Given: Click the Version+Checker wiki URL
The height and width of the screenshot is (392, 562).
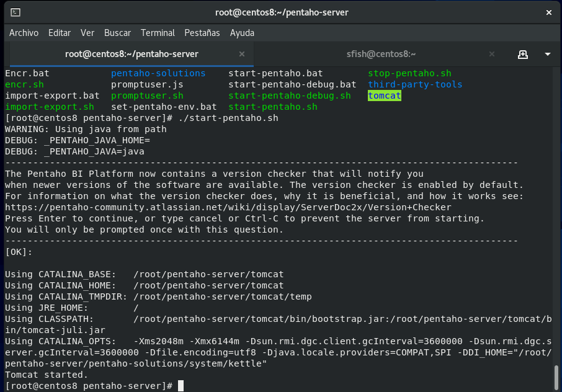Looking at the screenshot, I should (x=228, y=207).
